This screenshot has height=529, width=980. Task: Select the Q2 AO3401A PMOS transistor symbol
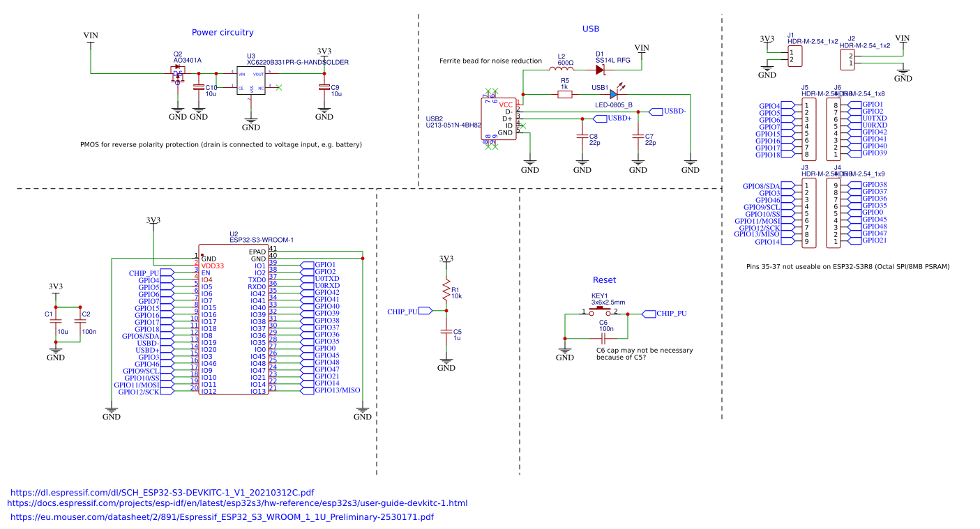[x=178, y=74]
